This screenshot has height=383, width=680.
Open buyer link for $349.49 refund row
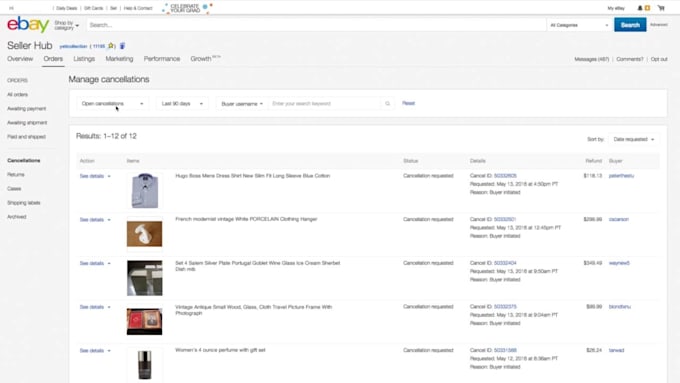pos(619,263)
